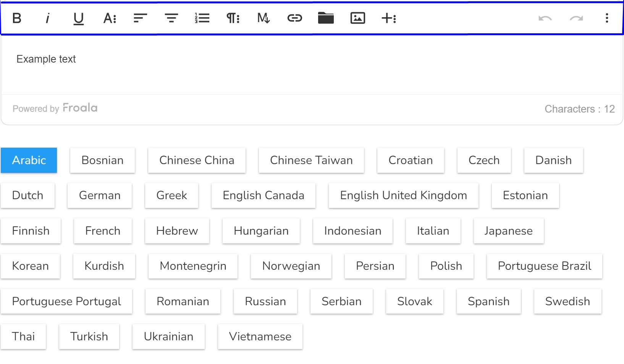The width and height of the screenshot is (624, 364).
Task: Apply italic style to text
Action: (48, 18)
